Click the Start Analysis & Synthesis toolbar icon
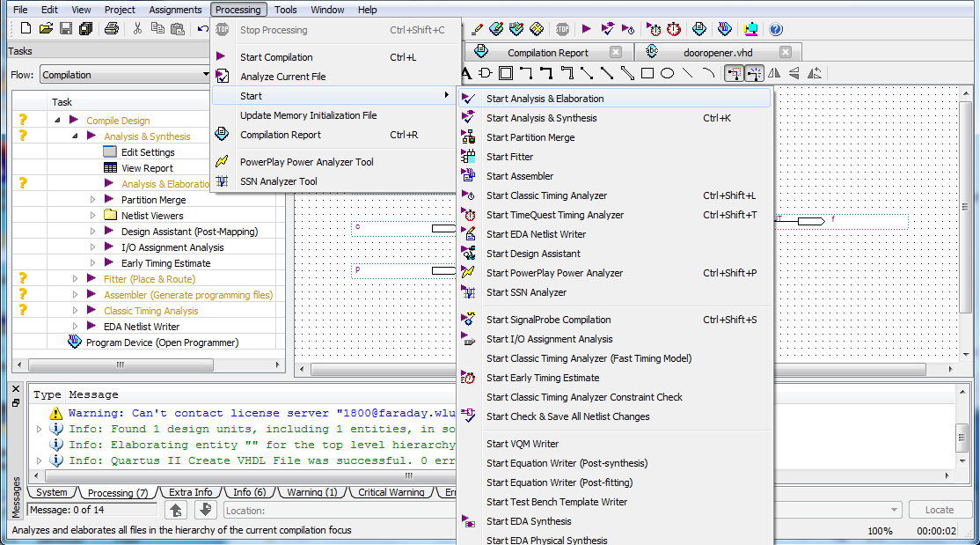The image size is (980, 545). click(608, 29)
